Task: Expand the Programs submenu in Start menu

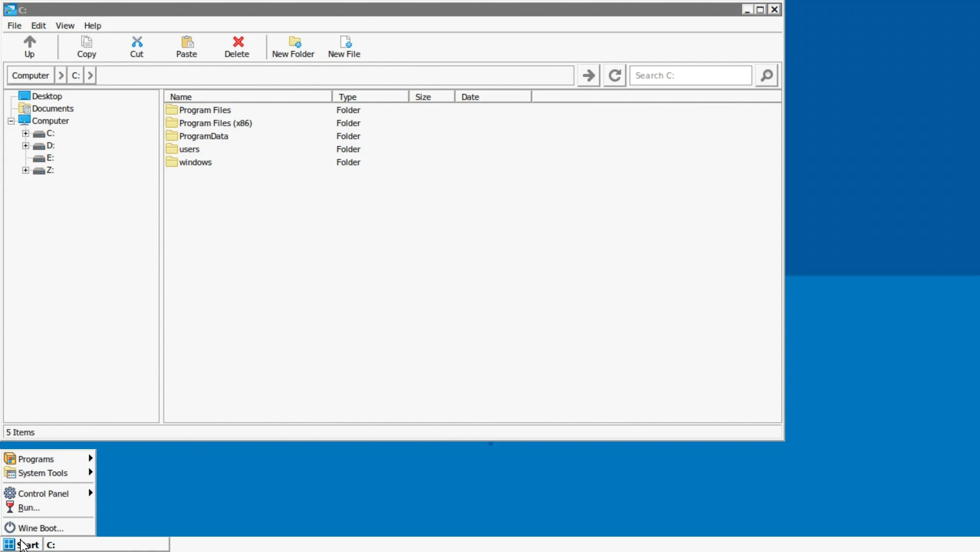Action: (x=34, y=458)
